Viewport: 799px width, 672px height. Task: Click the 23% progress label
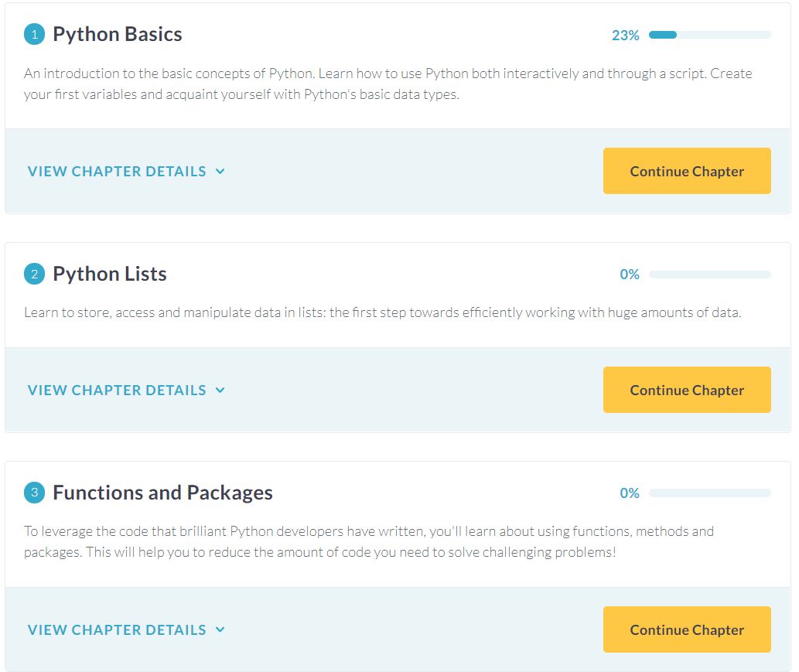(625, 35)
